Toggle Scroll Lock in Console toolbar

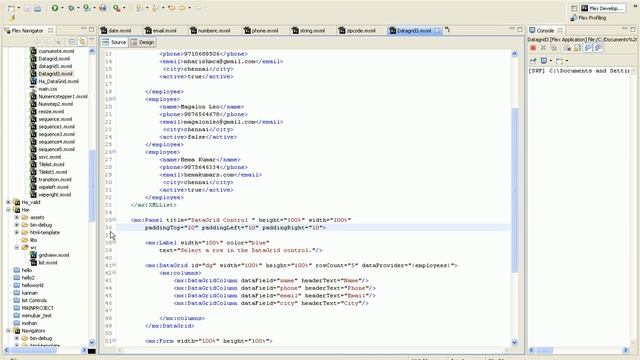coord(577,48)
